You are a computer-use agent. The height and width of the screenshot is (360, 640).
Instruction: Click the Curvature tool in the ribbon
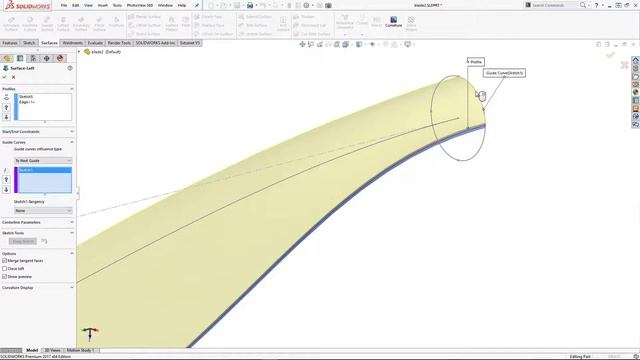393,22
